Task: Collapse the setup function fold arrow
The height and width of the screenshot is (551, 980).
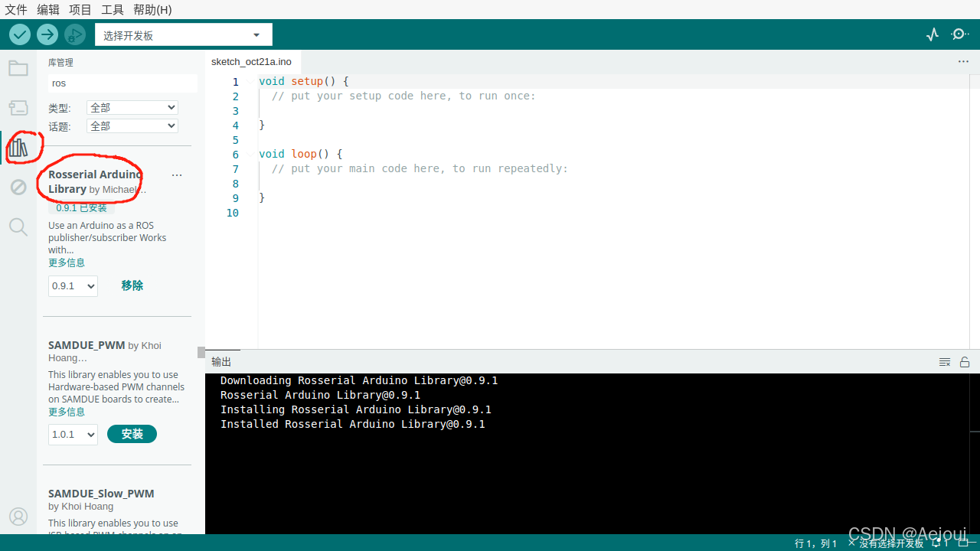Action: (249, 82)
